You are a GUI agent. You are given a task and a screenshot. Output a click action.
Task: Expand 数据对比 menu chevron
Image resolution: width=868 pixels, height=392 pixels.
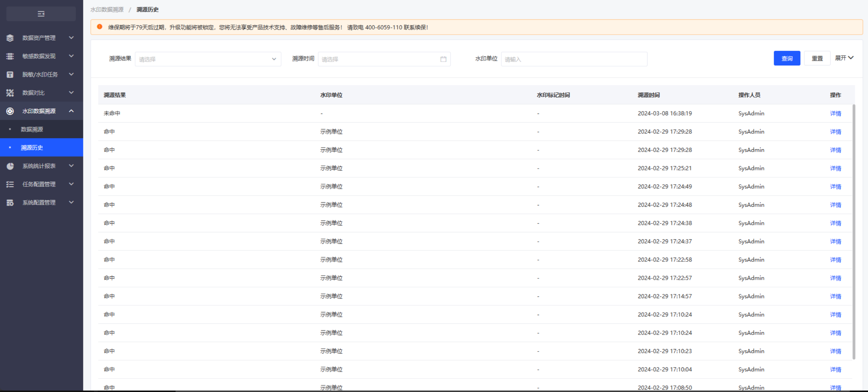[71, 93]
